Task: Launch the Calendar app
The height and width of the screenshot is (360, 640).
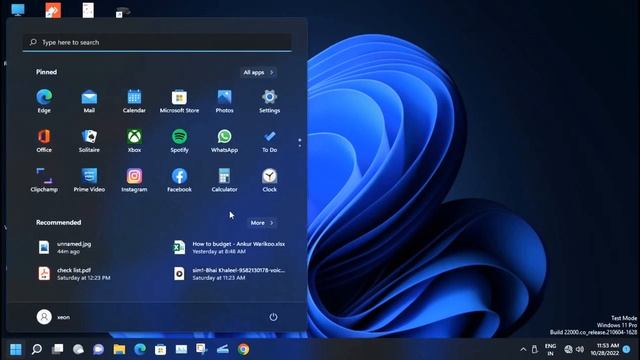Action: point(134,101)
